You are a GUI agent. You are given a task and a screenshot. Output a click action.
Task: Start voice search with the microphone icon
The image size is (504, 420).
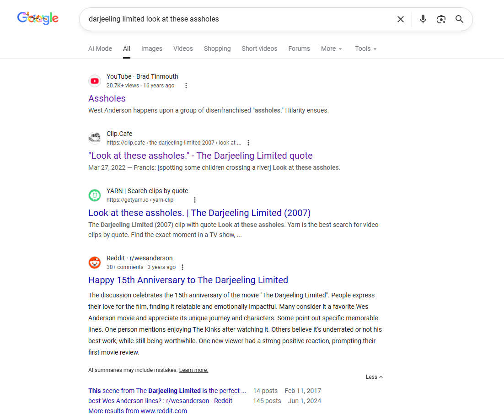[423, 19]
